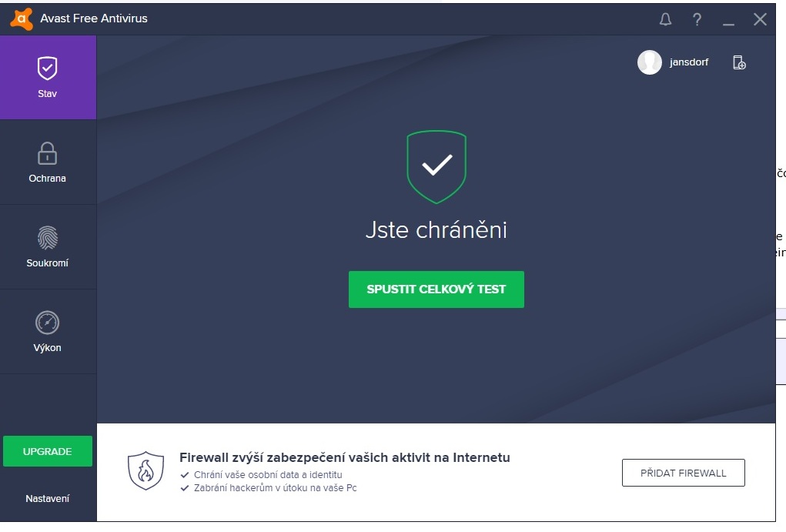The height and width of the screenshot is (532, 786).
Task: Click the jansdorf account name
Action: pyautogui.click(x=689, y=62)
